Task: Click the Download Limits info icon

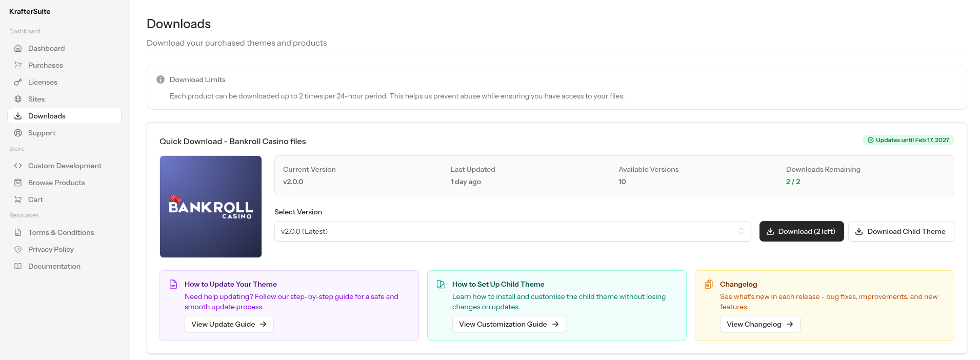Action: (161, 79)
